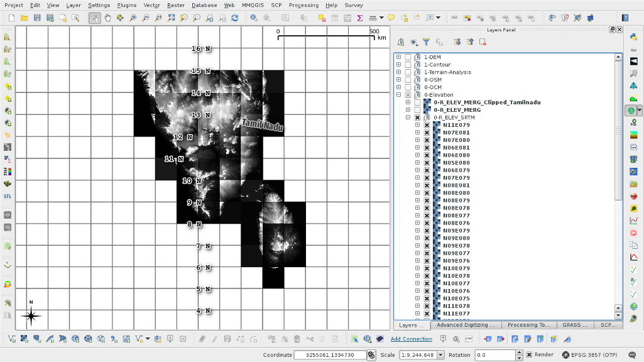The height and width of the screenshot is (362, 644).
Task: Click the Coordinate input field
Action: [x=330, y=355]
